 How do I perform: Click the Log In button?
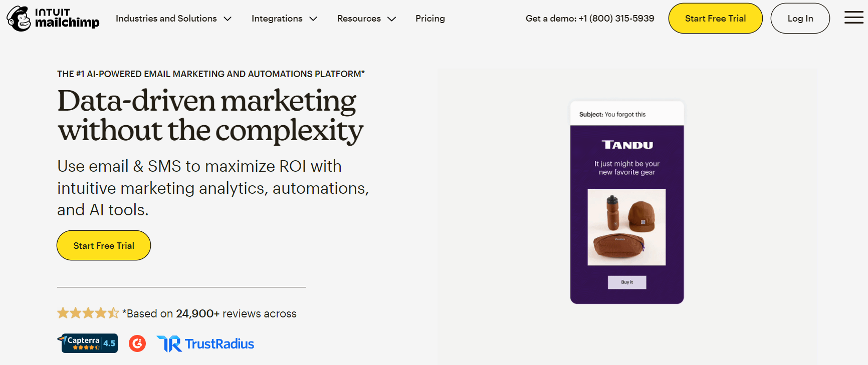point(800,18)
